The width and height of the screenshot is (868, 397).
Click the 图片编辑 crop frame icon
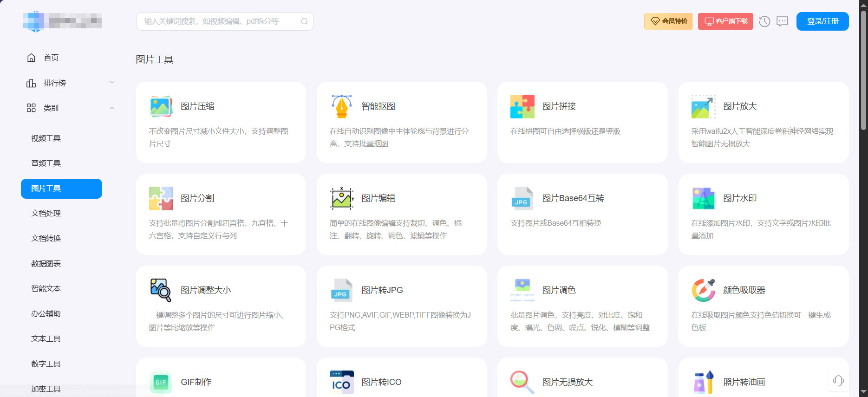click(x=342, y=198)
